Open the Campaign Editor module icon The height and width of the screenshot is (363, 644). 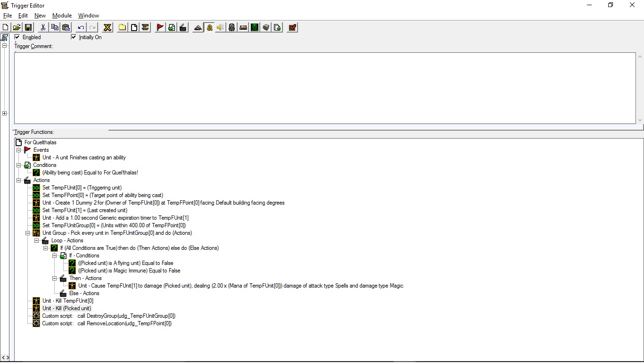243,27
